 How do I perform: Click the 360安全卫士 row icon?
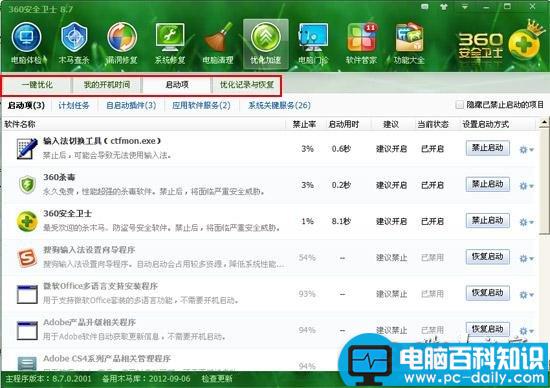(27, 221)
